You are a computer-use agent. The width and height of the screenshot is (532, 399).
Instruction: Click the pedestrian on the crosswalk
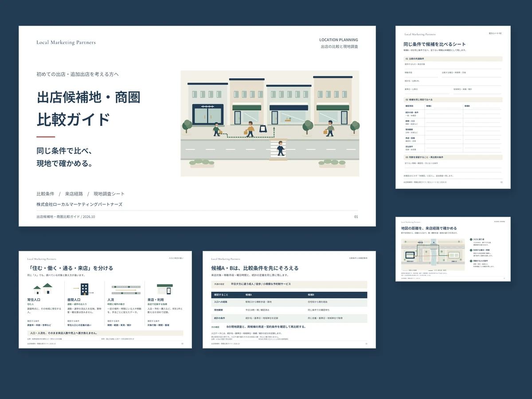(x=280, y=148)
